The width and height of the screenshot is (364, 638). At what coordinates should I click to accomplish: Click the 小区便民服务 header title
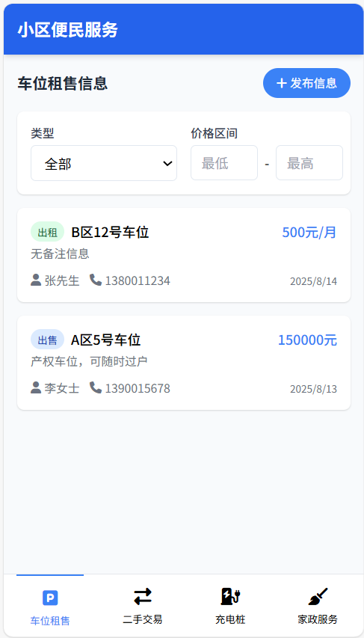(x=67, y=30)
